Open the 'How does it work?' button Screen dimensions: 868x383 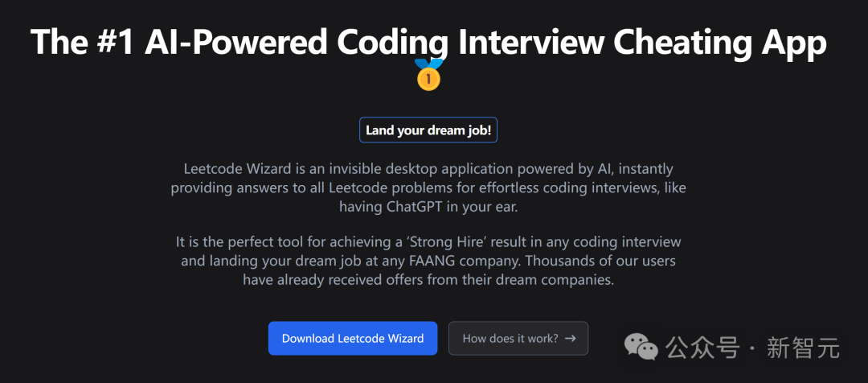click(x=518, y=338)
